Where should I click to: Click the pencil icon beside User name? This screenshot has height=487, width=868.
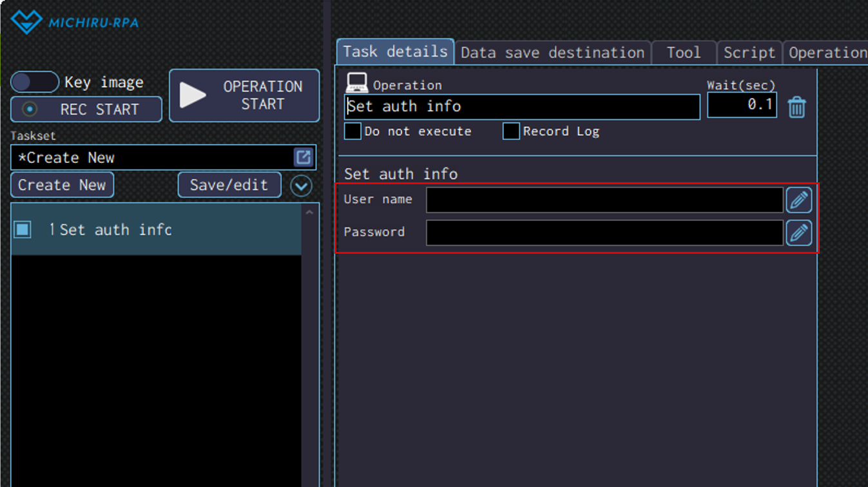pyautogui.click(x=798, y=200)
